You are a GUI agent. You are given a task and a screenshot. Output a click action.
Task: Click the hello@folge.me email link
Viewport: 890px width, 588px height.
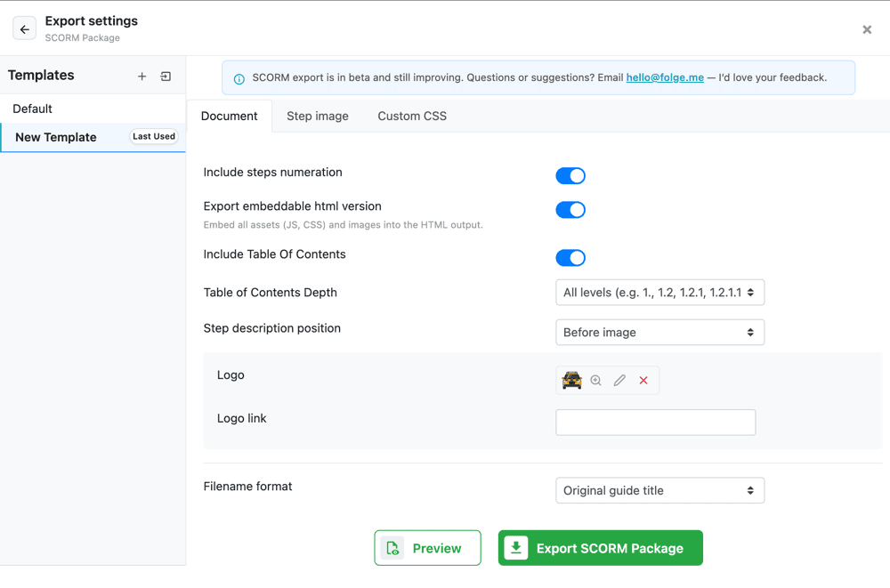tap(665, 77)
